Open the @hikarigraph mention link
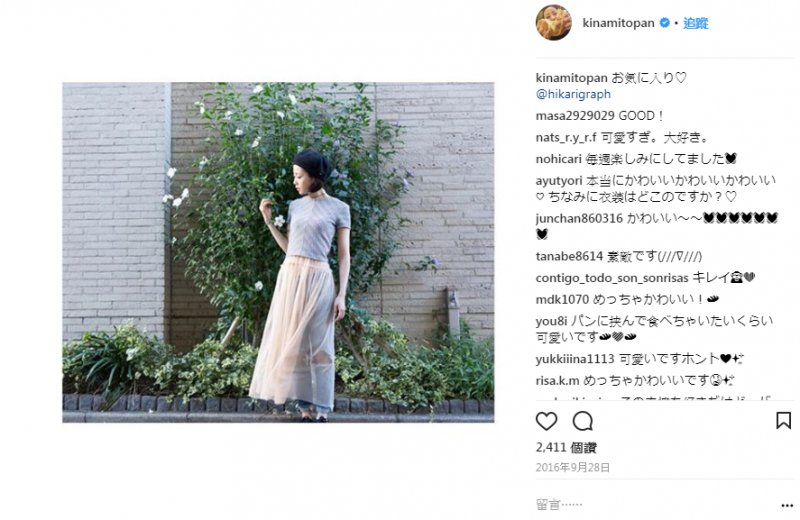Viewport: 800px width, 520px height. click(x=573, y=94)
